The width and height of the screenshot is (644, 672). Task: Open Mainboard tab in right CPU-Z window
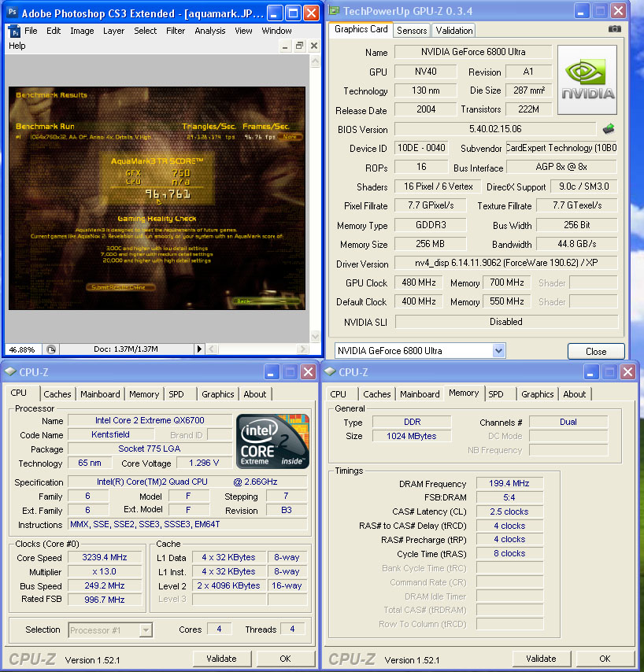[420, 394]
